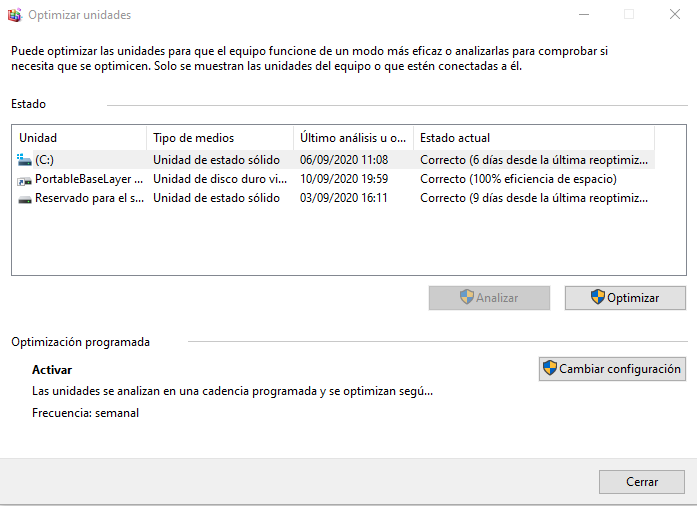
Task: Minimize the Optimizar unidades window
Action: coord(584,14)
